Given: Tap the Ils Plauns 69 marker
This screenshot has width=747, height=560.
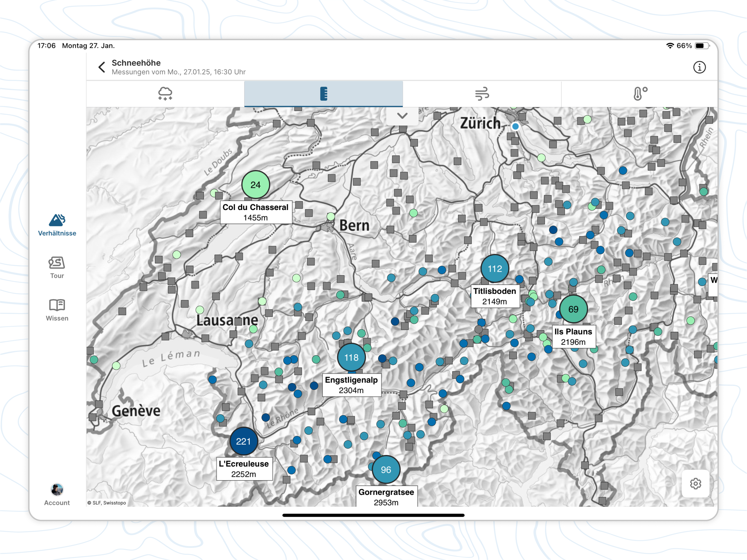Looking at the screenshot, I should pyautogui.click(x=573, y=309).
